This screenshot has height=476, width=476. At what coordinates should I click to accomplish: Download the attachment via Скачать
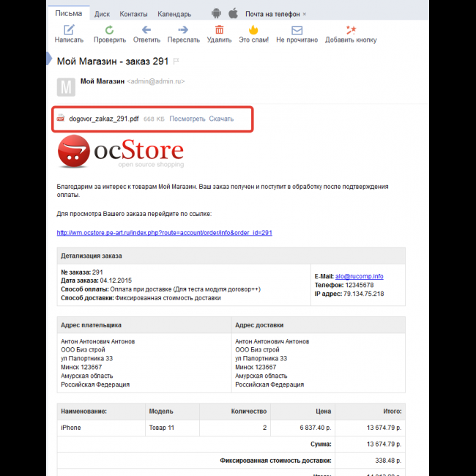point(221,119)
